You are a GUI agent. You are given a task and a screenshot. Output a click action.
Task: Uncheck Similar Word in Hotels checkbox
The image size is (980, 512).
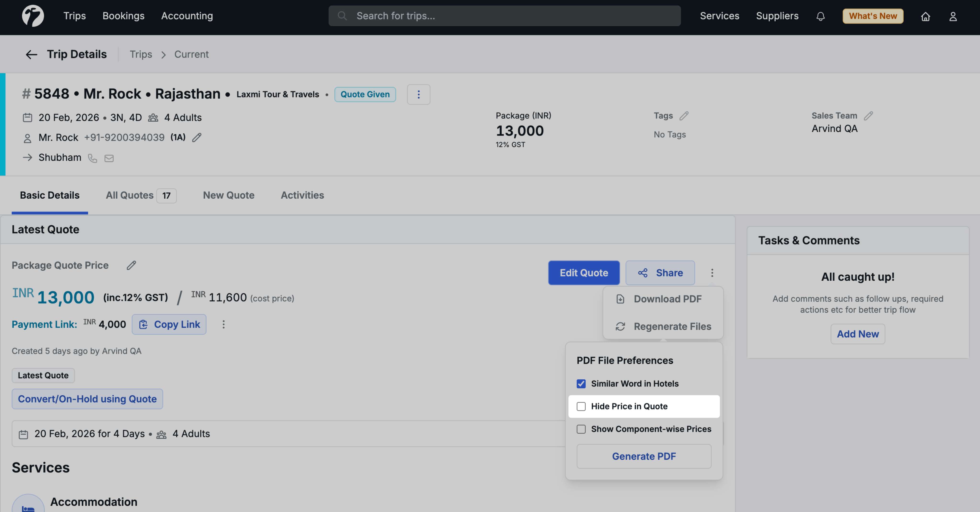point(581,384)
